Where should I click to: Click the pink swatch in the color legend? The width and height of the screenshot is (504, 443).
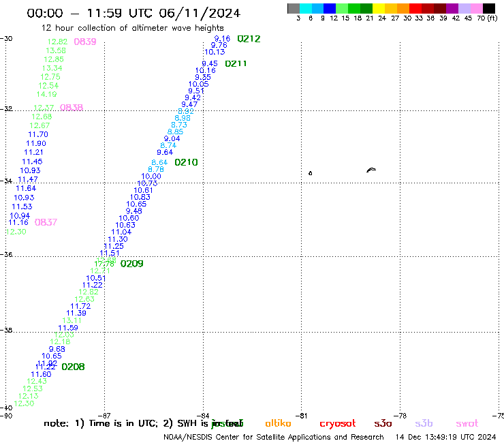coord(476,8)
